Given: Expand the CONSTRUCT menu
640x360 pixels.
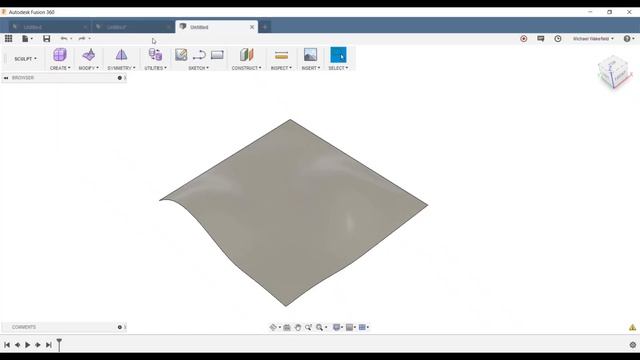Looking at the screenshot, I should [x=247, y=68].
